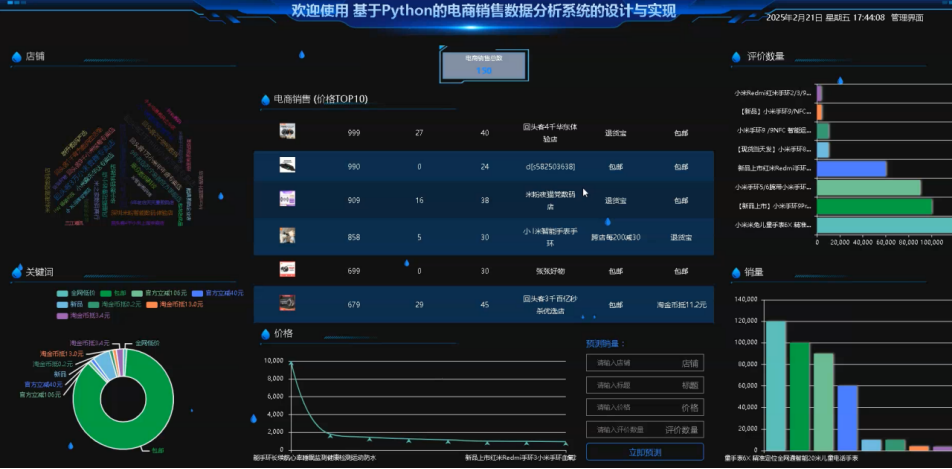Toggle the 新品 legend entry
Image resolution: width=952 pixels, height=469 pixels.
[x=70, y=304]
